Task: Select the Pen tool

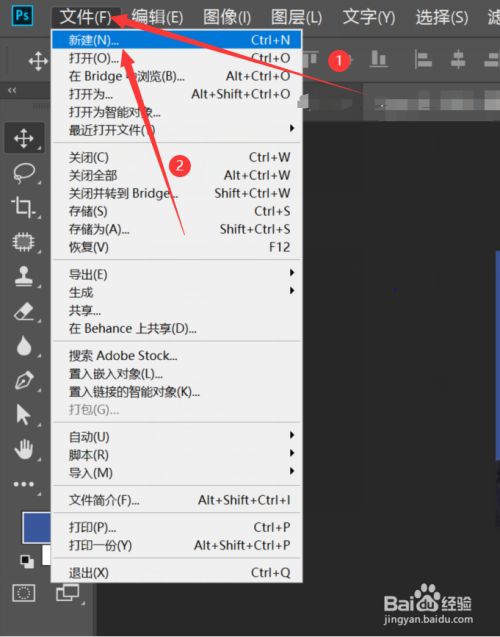Action: tap(24, 381)
